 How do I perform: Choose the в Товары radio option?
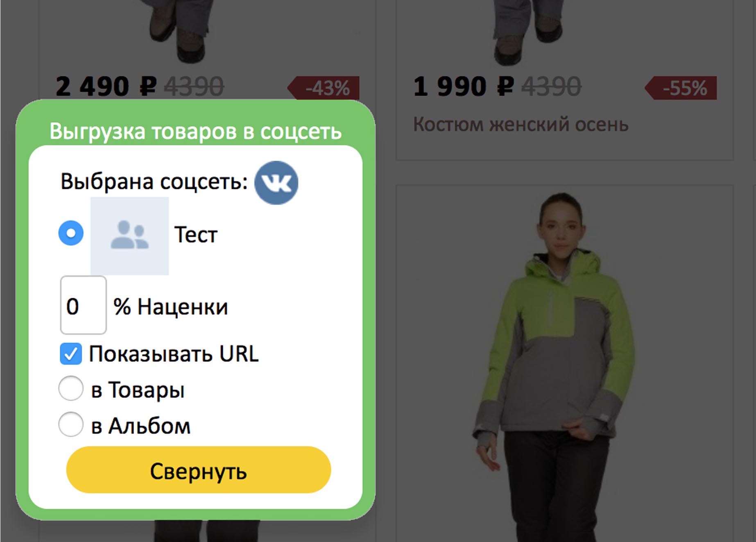click(71, 388)
